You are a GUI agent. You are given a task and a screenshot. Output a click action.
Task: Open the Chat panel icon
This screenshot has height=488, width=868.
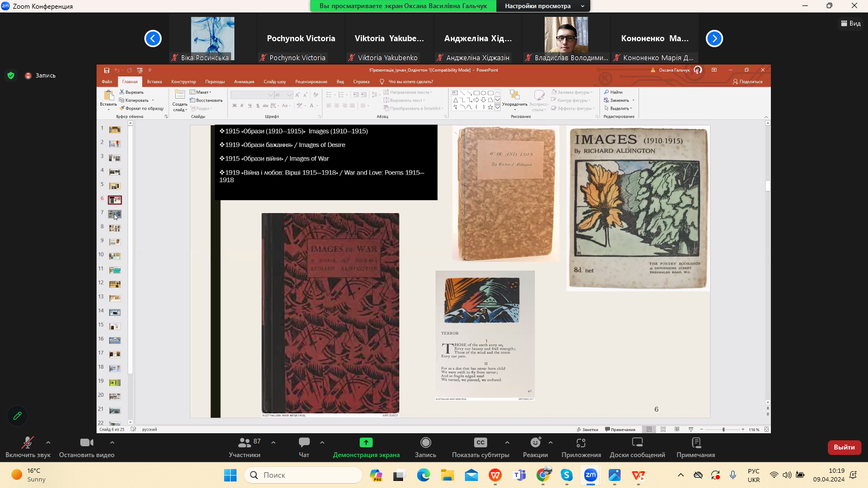304,443
